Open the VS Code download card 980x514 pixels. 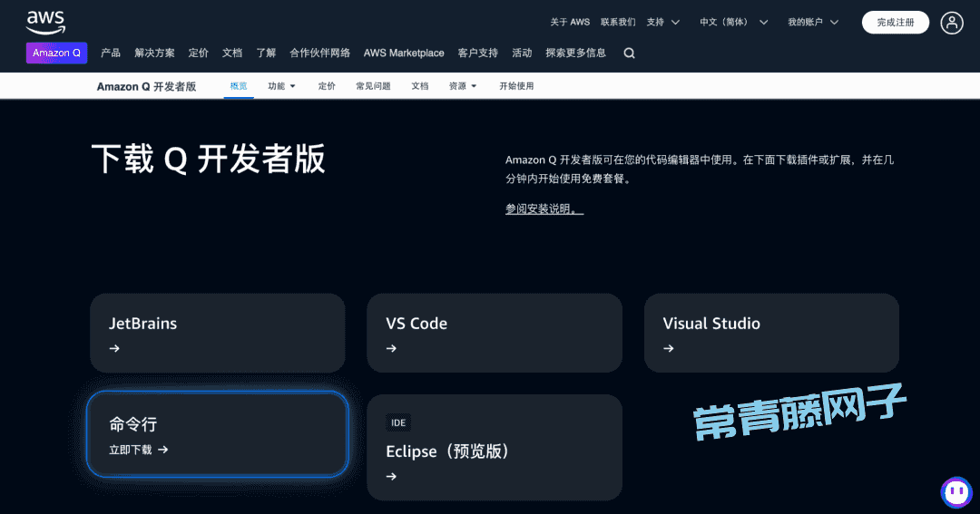point(495,333)
